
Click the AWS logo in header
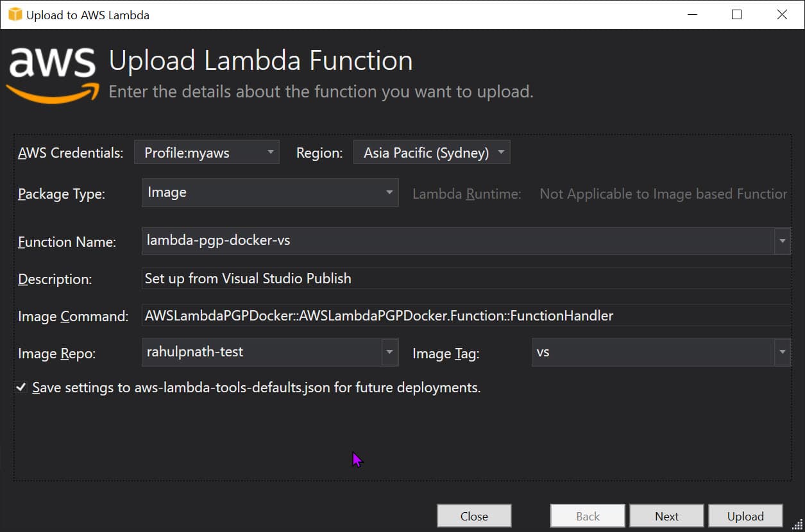tap(53, 75)
